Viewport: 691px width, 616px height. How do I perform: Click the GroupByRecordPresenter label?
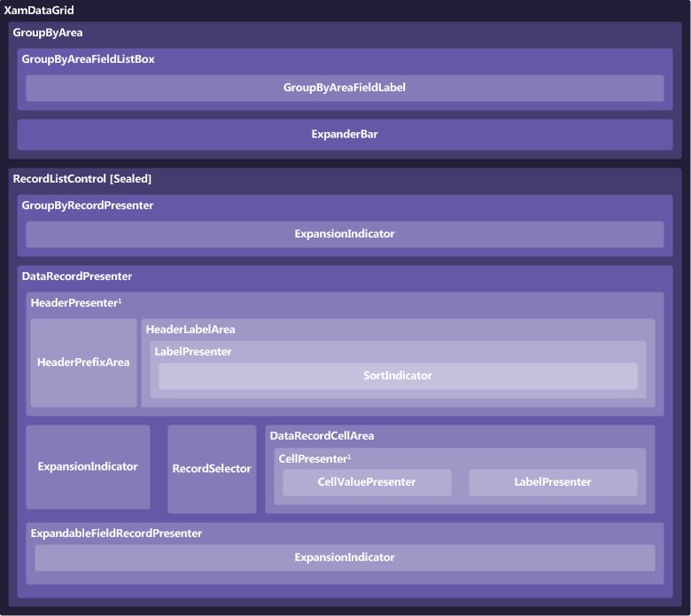(x=88, y=206)
